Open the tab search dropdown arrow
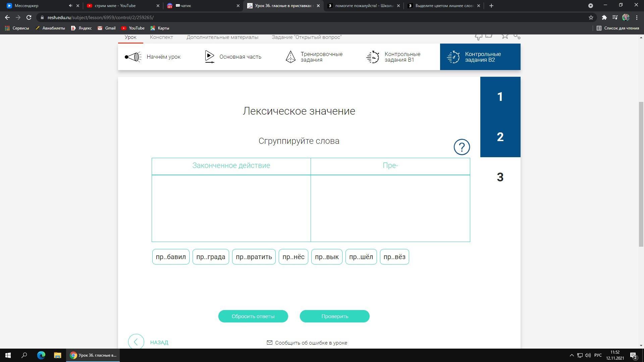The image size is (644, 362). (x=591, y=6)
